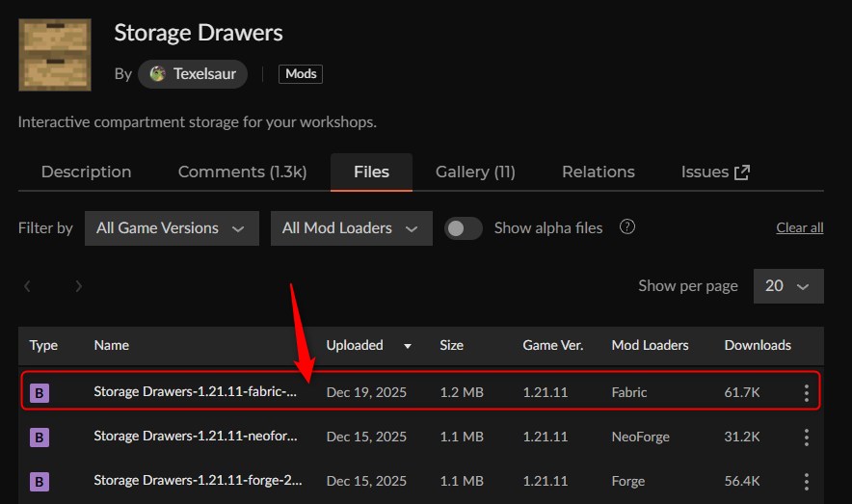The width and height of the screenshot is (852, 504).
Task: Sort by the Type column header
Action: [x=43, y=345]
